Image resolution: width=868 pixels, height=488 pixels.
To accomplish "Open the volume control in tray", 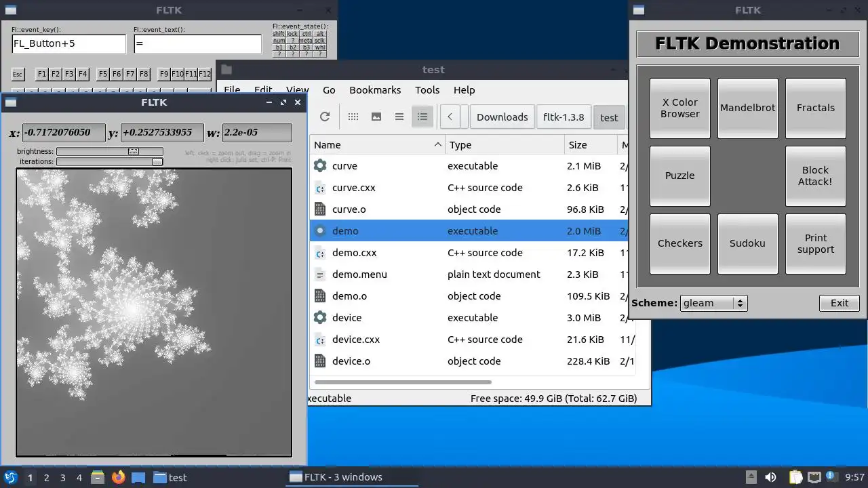I will pyautogui.click(x=770, y=477).
